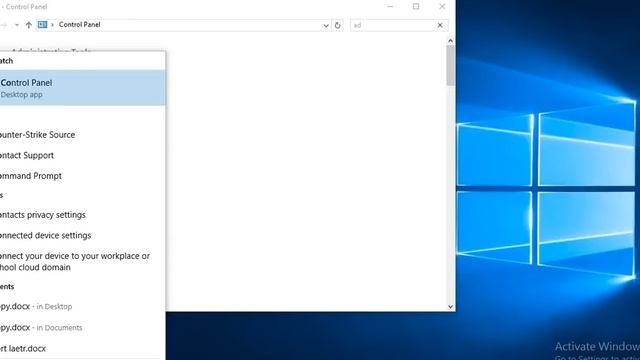The height and width of the screenshot is (360, 640).
Task: Click the scrollbar up arrow in Control Panel
Action: point(450,41)
